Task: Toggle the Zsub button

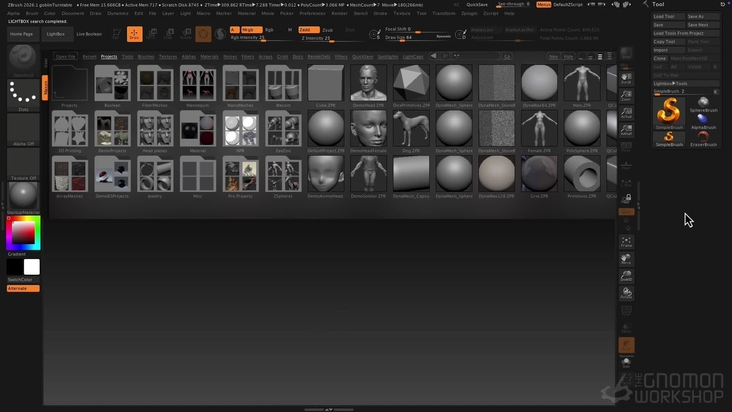Action: [x=328, y=30]
